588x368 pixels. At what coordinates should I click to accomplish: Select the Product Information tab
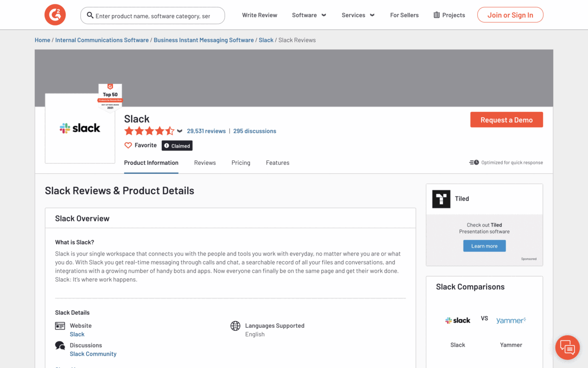pos(151,163)
